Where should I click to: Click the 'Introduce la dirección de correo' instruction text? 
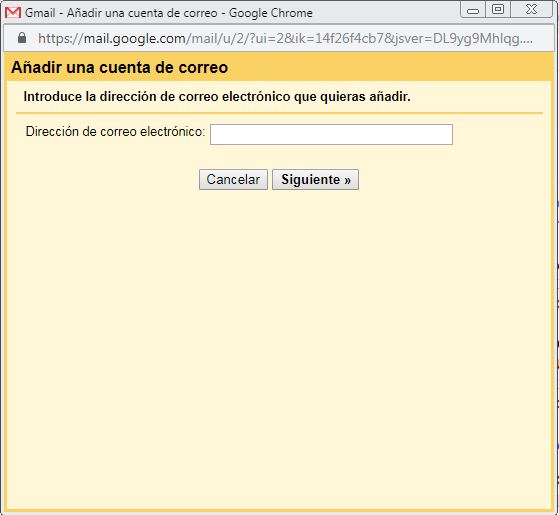click(x=217, y=97)
